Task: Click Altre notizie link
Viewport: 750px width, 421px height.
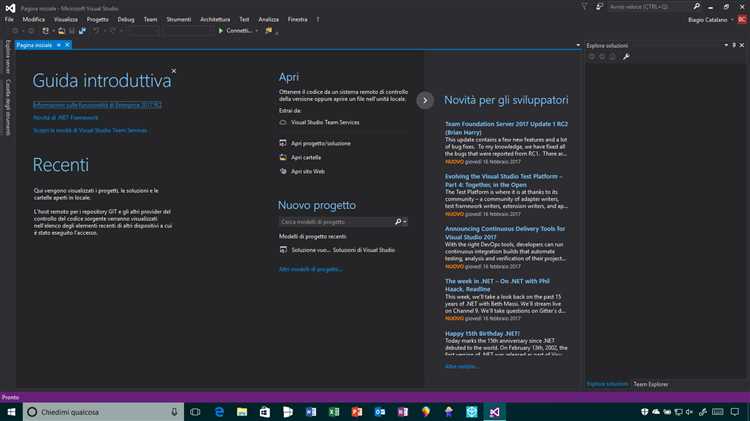Action: [x=461, y=366]
